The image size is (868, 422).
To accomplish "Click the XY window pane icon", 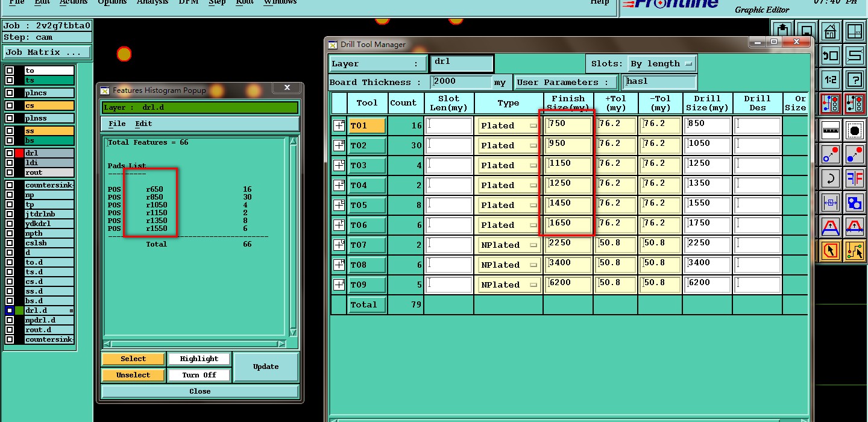I will tap(855, 31).
